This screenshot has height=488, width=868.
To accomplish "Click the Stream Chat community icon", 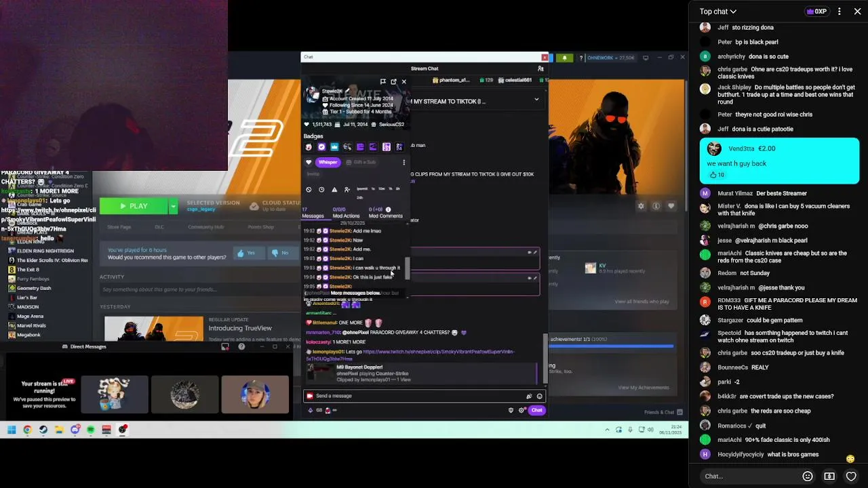I will [x=540, y=68].
